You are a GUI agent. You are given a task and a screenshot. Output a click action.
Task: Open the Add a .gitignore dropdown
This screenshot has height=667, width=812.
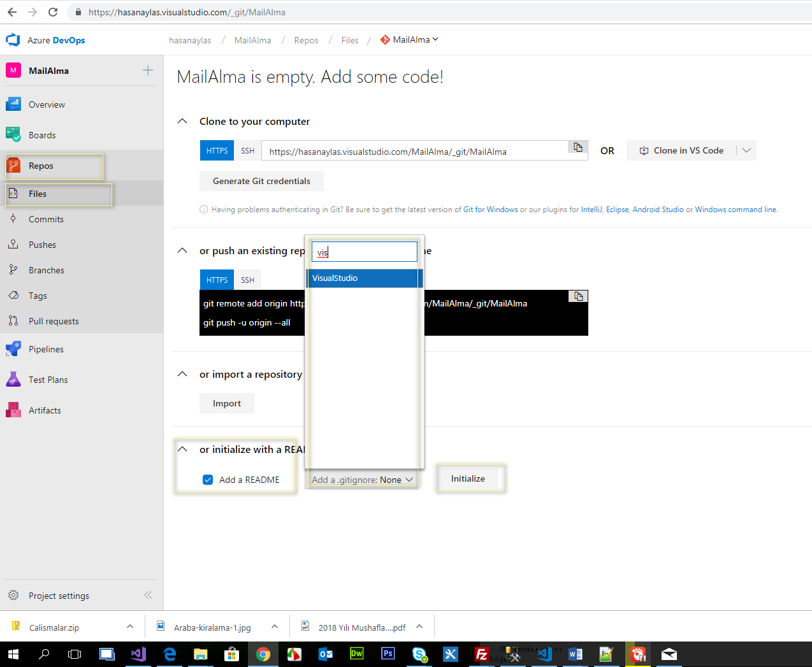click(x=363, y=480)
